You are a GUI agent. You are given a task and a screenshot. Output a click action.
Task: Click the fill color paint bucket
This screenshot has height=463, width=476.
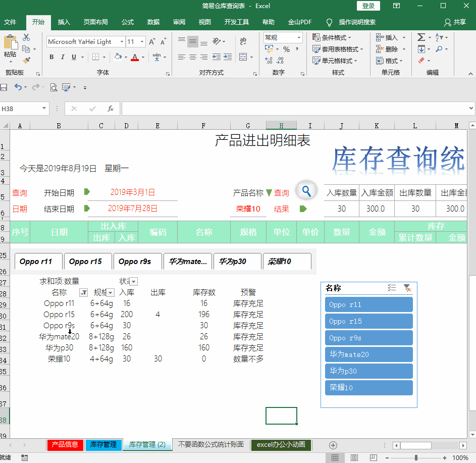point(118,57)
